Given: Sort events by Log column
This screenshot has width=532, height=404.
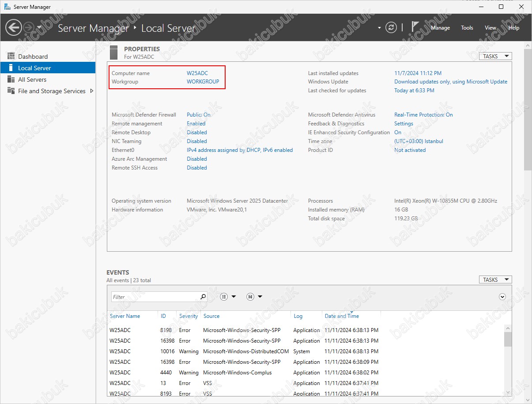Looking at the screenshot, I should click(x=298, y=316).
